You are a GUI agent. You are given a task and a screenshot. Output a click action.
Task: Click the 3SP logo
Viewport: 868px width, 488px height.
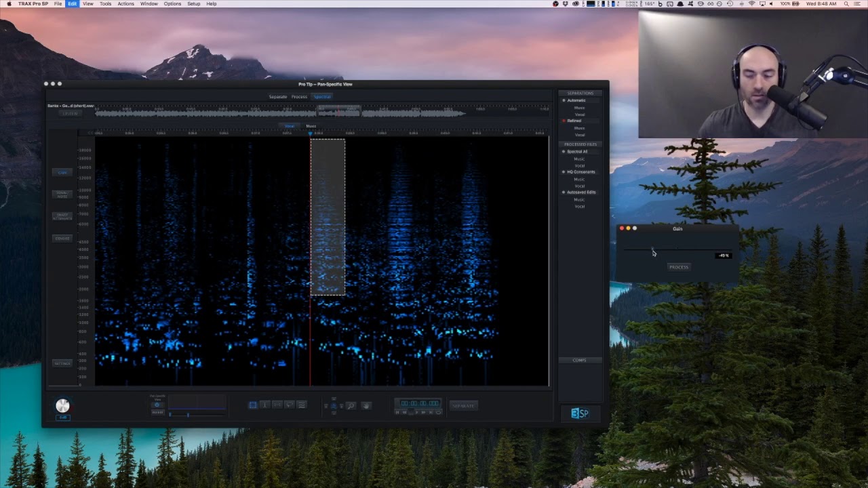click(580, 413)
